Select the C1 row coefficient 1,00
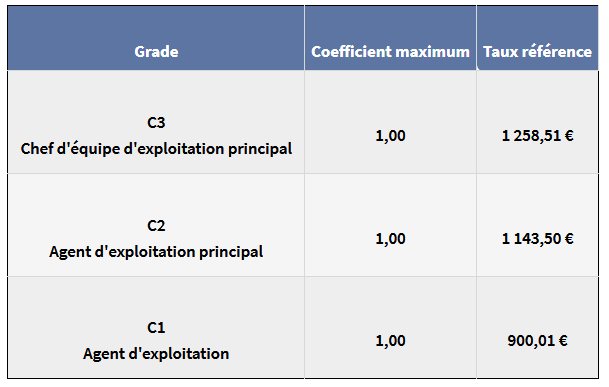The height and width of the screenshot is (387, 609). pos(390,341)
